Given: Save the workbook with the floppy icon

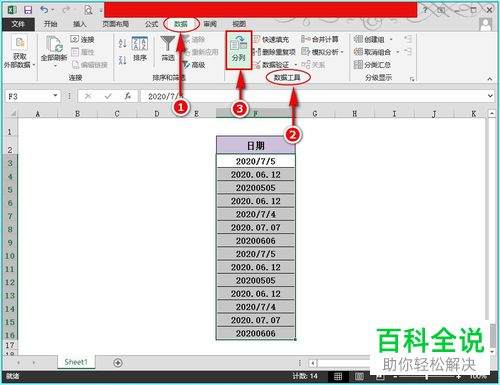Looking at the screenshot, I should pyautogui.click(x=28, y=10).
